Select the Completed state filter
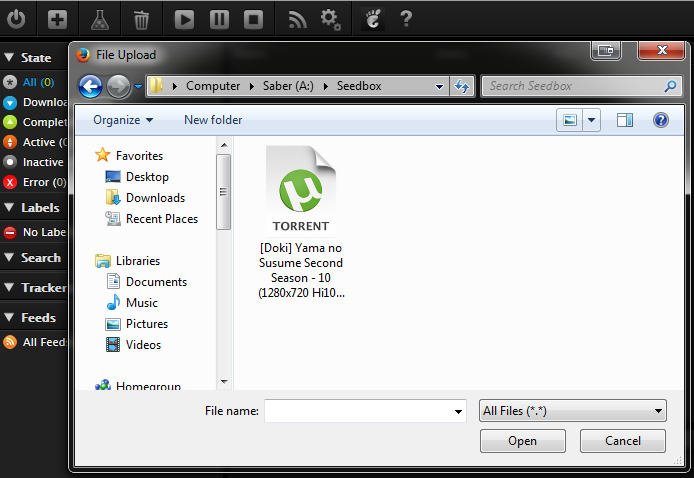 [x=35, y=122]
